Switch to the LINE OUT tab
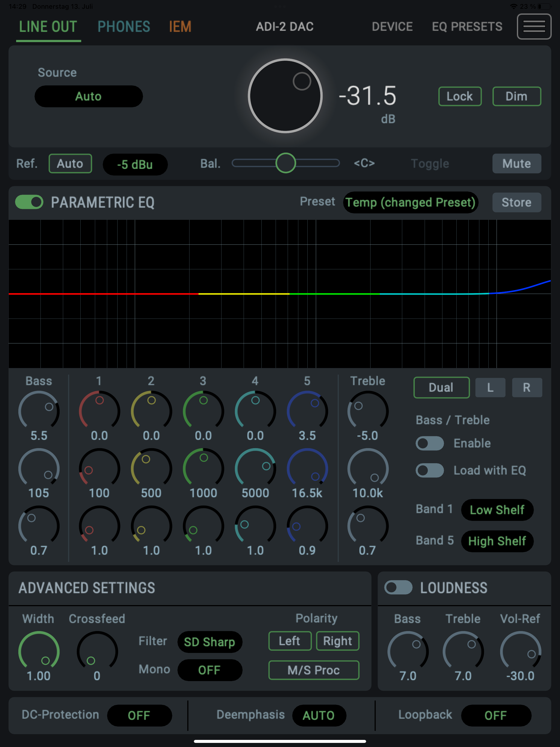The image size is (560, 747). click(x=48, y=27)
